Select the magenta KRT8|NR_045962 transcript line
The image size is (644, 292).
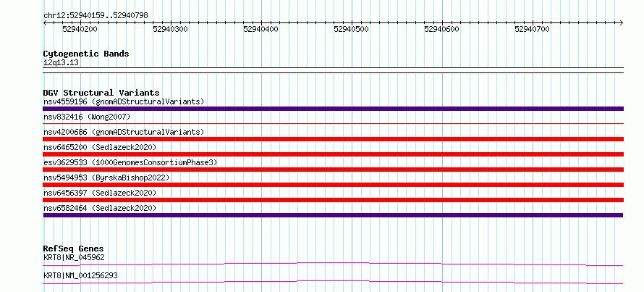point(333,264)
